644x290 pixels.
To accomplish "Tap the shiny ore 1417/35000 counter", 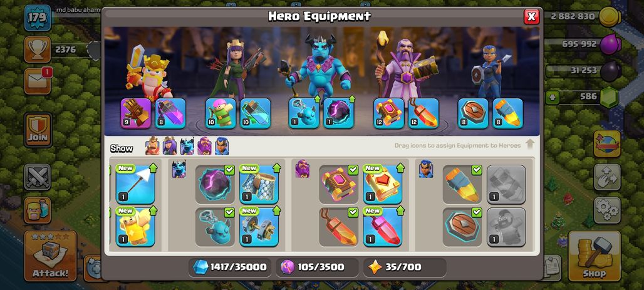I will coord(231,267).
